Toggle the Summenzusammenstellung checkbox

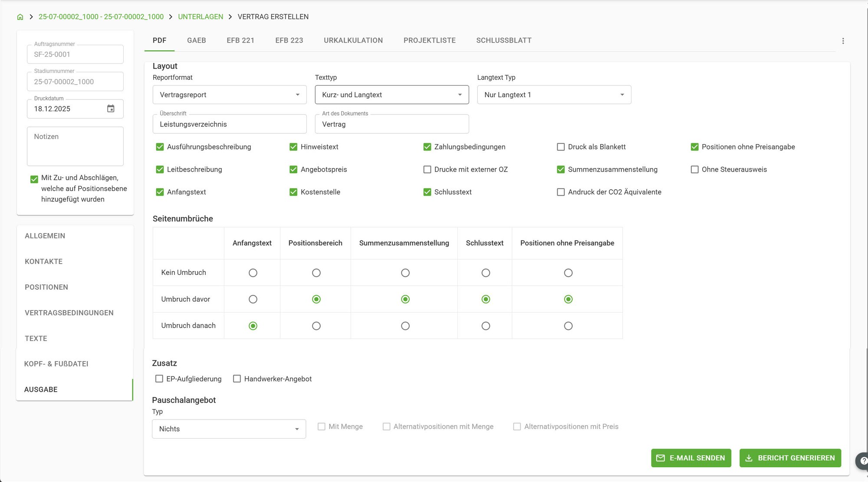click(561, 169)
